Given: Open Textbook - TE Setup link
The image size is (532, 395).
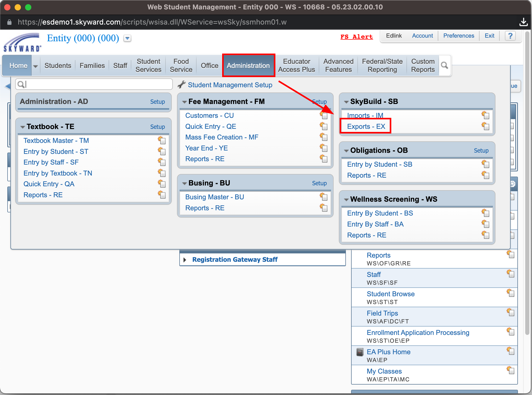Looking at the screenshot, I should coord(157,127).
